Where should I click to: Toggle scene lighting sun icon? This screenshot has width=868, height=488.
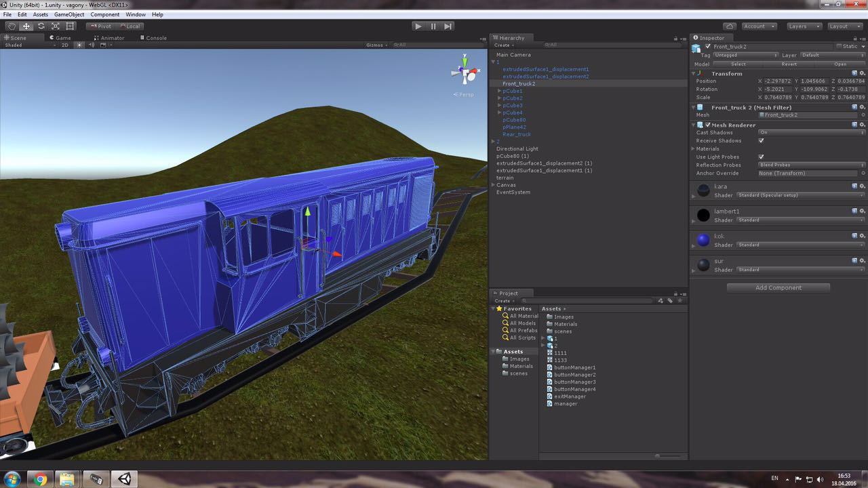[x=79, y=45]
